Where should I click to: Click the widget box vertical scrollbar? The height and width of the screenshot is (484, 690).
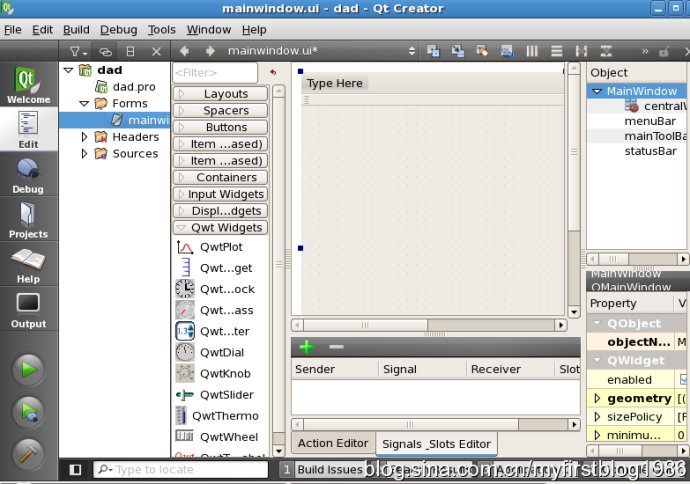coord(279,264)
